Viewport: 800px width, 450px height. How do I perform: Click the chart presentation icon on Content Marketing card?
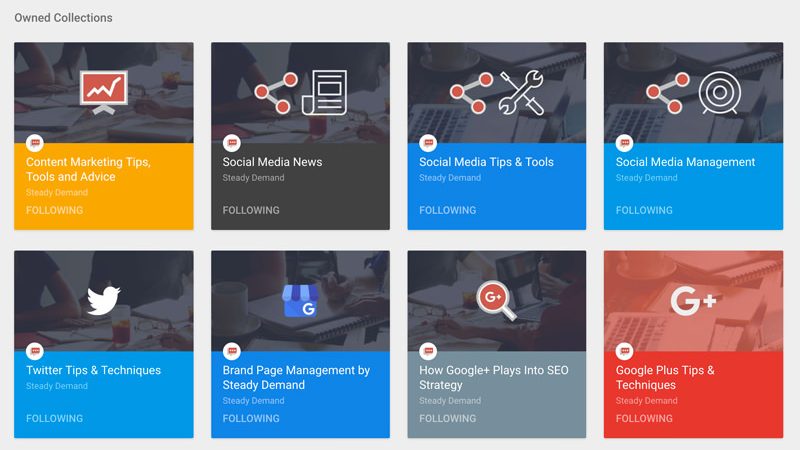[104, 92]
